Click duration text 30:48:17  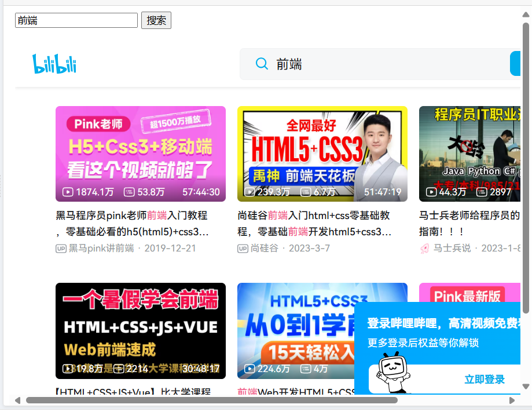(201, 369)
